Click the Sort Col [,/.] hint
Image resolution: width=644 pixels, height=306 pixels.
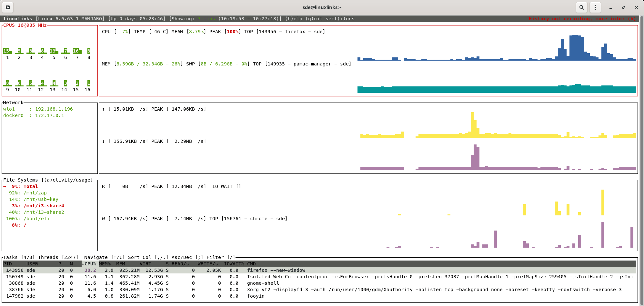[148, 257]
